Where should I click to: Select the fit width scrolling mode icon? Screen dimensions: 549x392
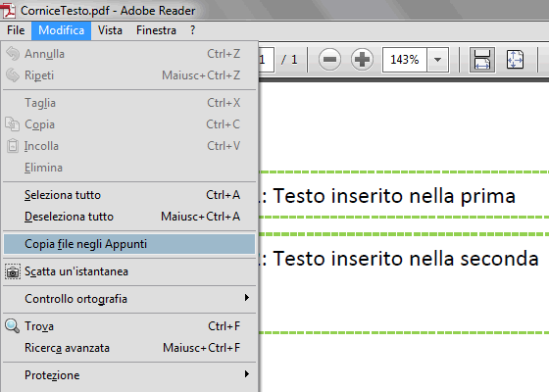coord(482,60)
